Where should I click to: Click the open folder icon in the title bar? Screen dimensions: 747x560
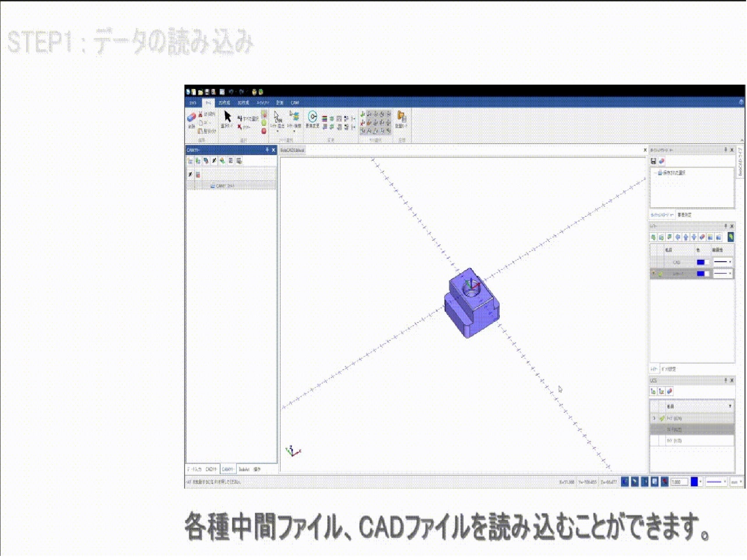(200, 92)
